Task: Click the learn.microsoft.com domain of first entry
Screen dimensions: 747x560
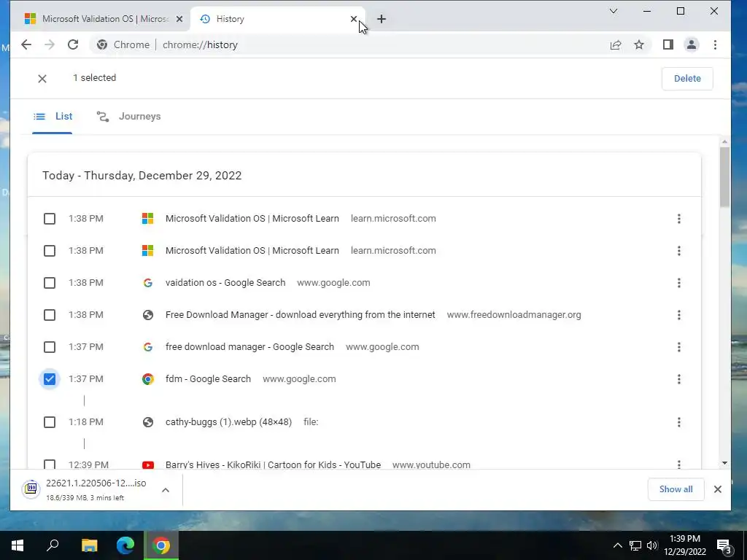Action: pos(393,219)
